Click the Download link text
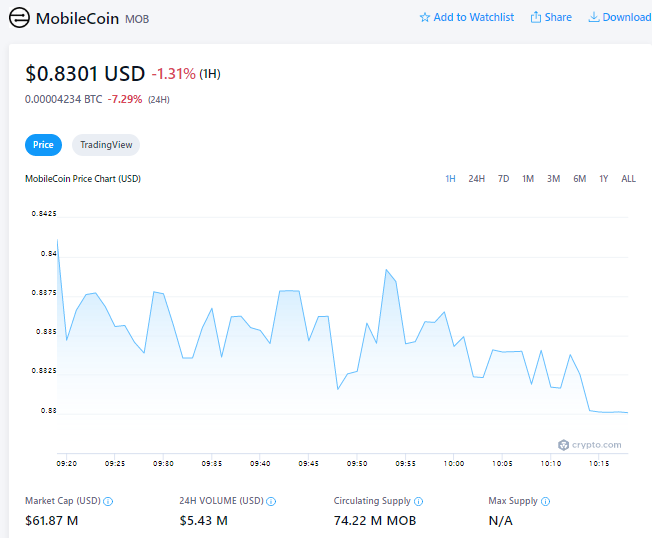This screenshot has height=538, width=652. (x=627, y=17)
